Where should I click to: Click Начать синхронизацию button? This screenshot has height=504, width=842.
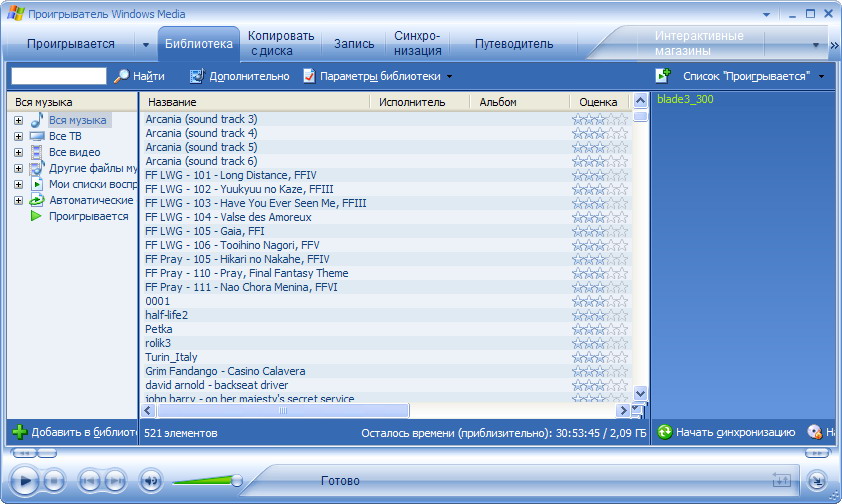tap(727, 432)
